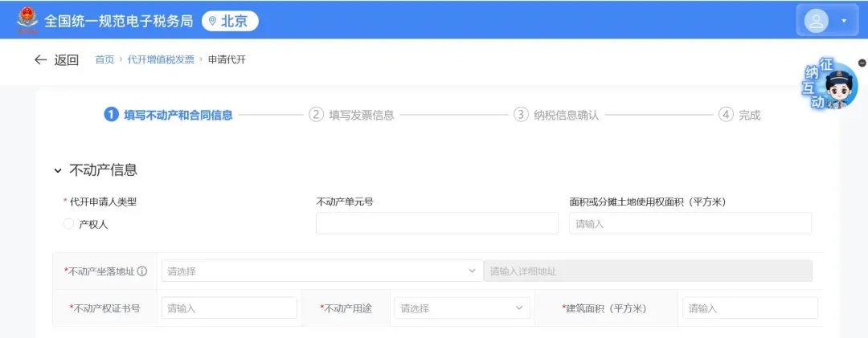868x338 pixels.
Task: Go to 首页 in the breadcrumb
Action: tap(104, 59)
